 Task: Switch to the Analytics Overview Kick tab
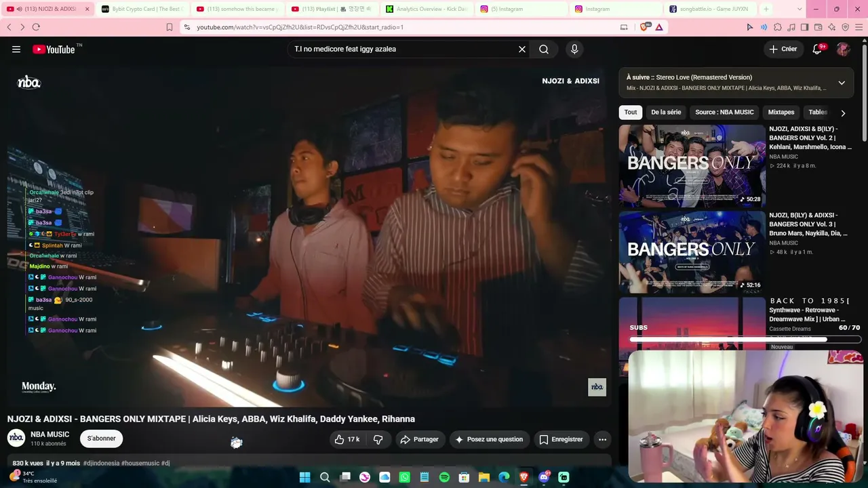426,9
